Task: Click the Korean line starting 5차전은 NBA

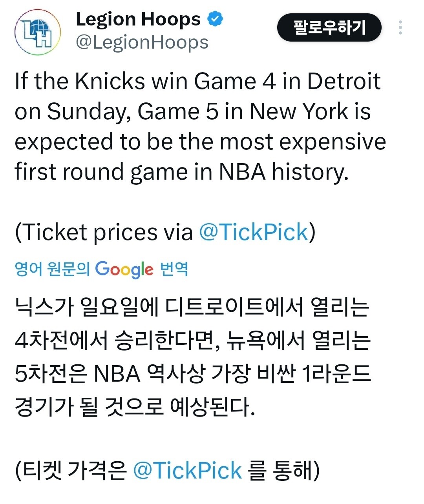Action: point(192,374)
